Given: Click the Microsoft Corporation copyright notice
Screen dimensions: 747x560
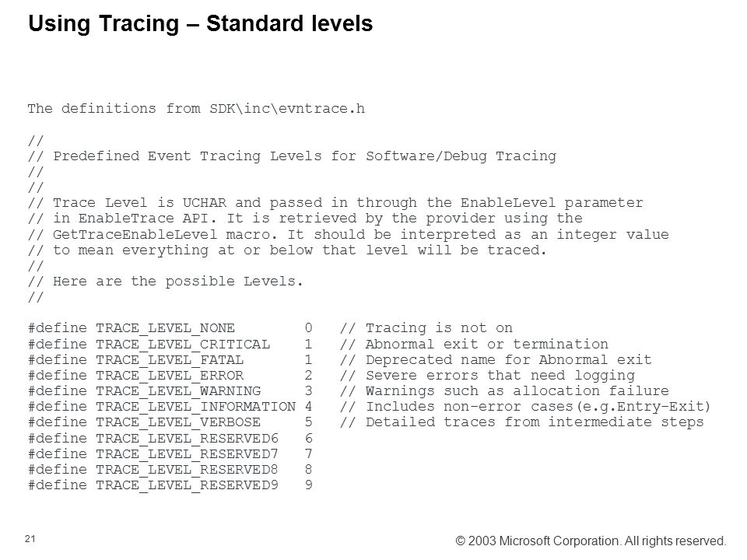Looking at the screenshot, I should click(x=591, y=541).
